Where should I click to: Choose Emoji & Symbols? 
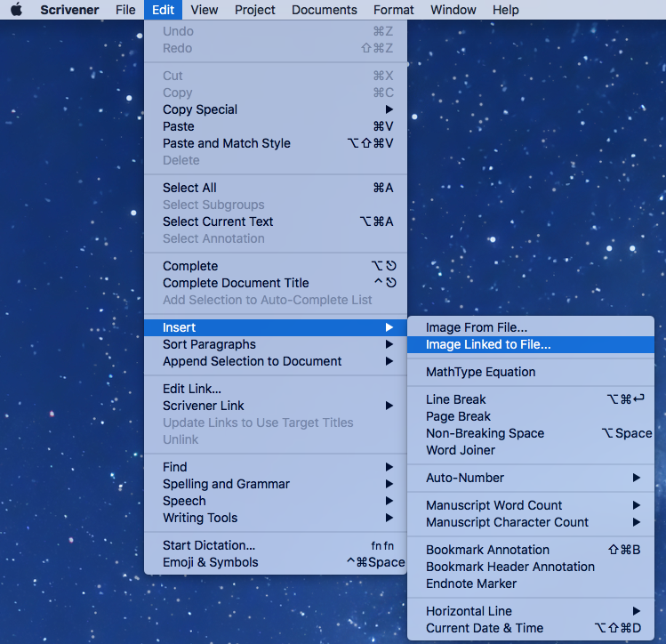pyautogui.click(x=276, y=562)
